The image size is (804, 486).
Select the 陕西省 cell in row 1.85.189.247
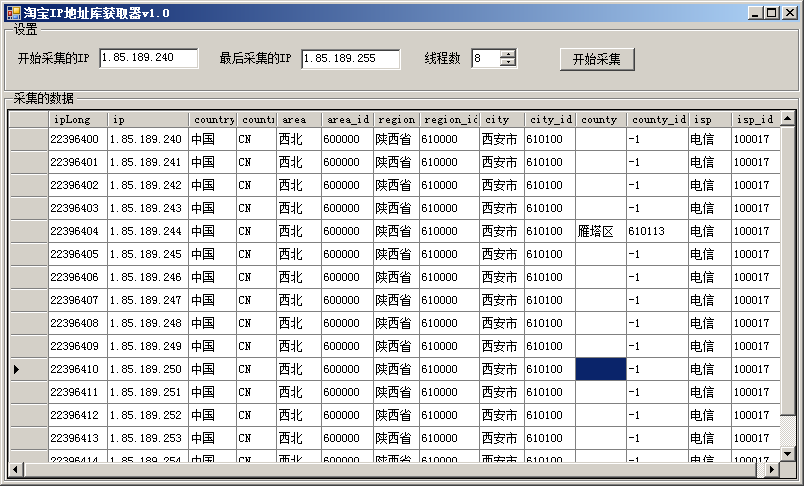tap(396, 300)
